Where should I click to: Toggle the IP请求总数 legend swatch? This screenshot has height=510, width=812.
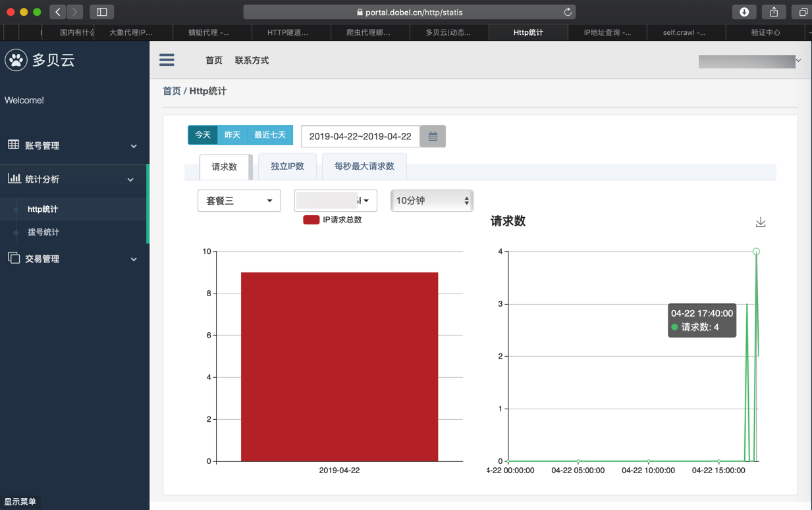click(x=311, y=220)
